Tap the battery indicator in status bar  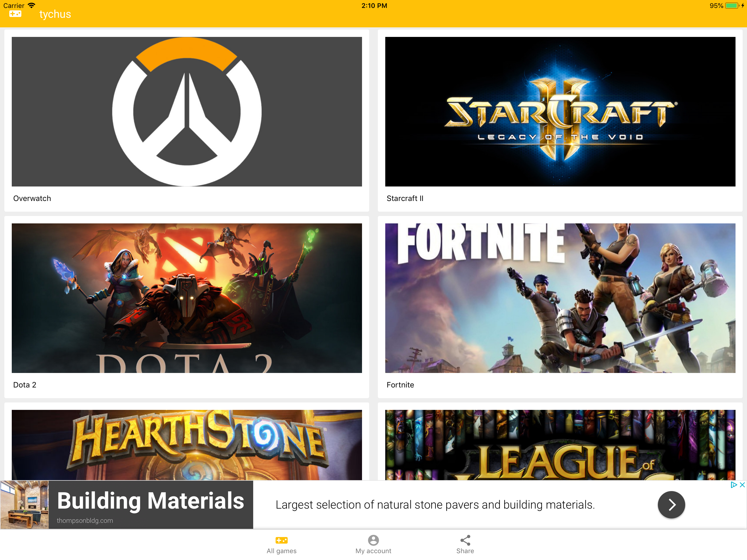(731, 6)
